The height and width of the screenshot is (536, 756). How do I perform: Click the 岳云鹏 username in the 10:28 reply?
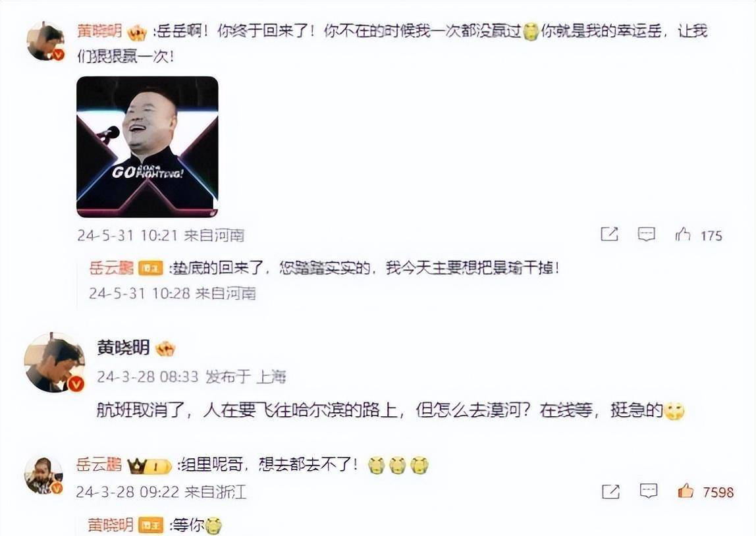coord(111,268)
